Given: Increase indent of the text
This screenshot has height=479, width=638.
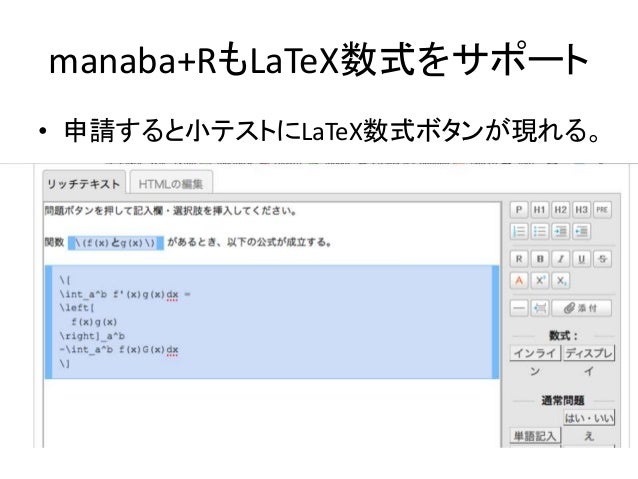Looking at the screenshot, I should 560,231.
